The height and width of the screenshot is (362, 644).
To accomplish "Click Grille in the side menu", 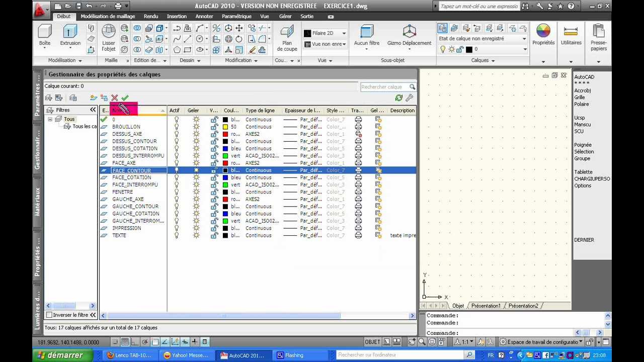I will pos(580,98).
